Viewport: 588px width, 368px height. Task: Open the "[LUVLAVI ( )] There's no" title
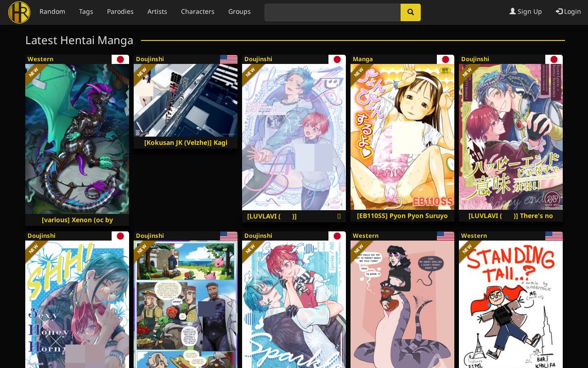tap(511, 216)
